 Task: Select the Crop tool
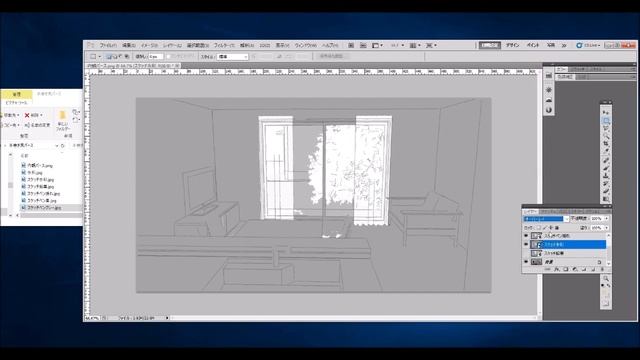tap(606, 144)
